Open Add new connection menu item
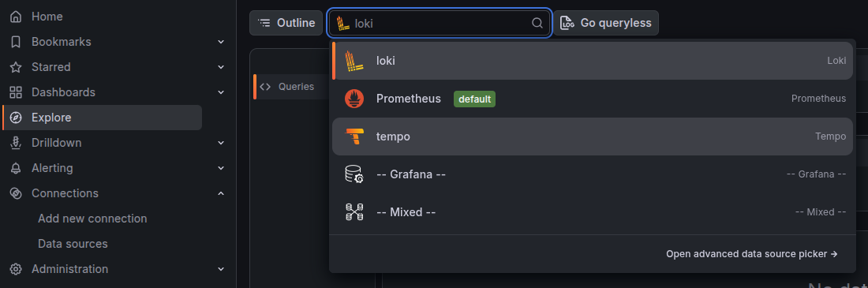This screenshot has height=288, width=868. pyautogui.click(x=92, y=219)
